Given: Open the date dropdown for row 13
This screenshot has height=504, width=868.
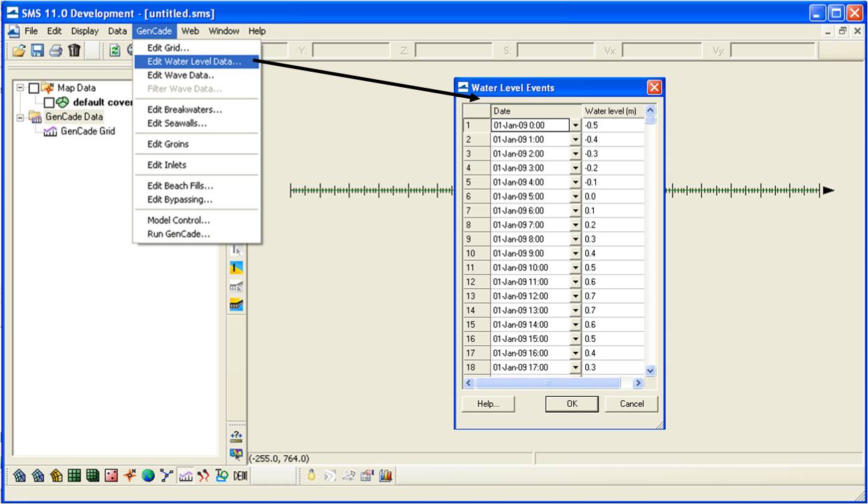Looking at the screenshot, I should pos(575,296).
